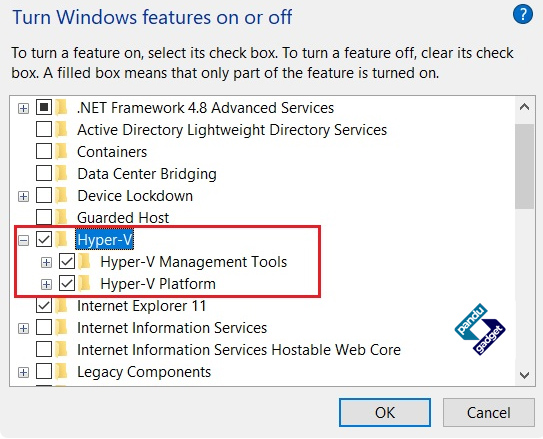Click the folder icon next to Hyper-V Platform

(84, 284)
